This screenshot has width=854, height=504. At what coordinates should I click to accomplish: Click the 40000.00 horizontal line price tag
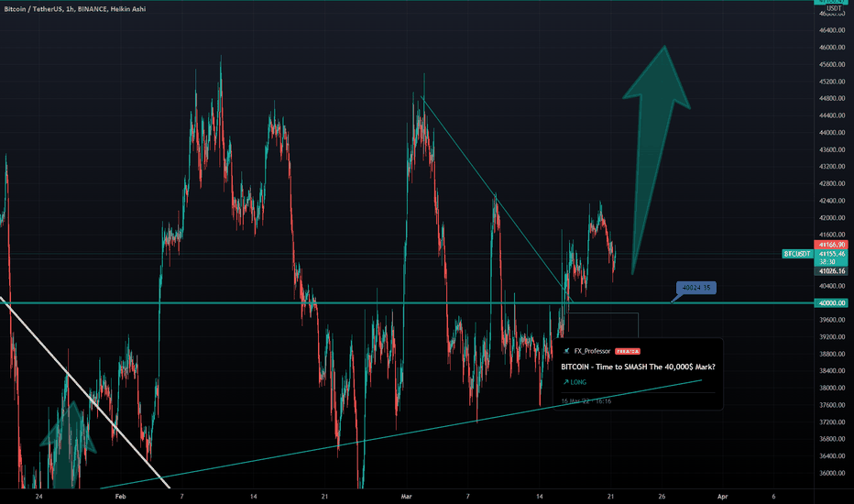click(x=830, y=303)
